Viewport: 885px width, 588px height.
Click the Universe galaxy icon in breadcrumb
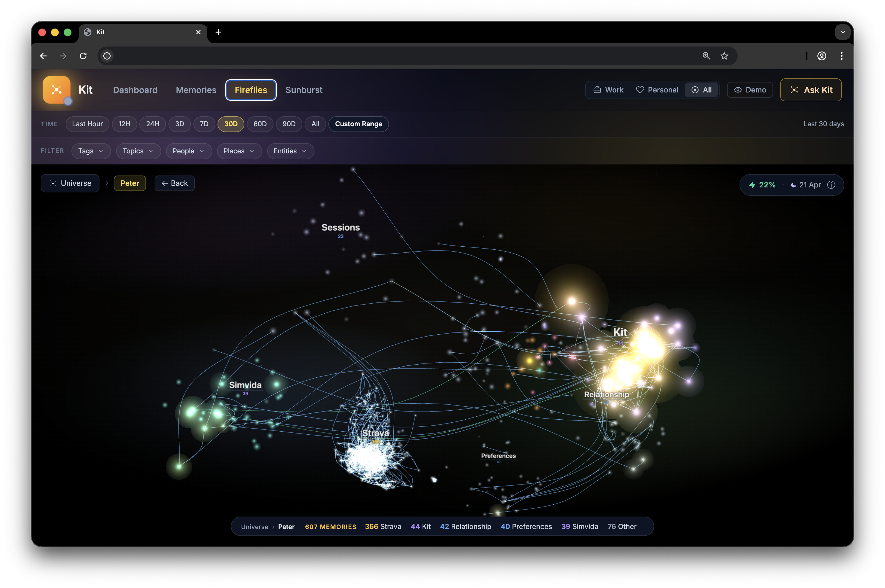(53, 183)
